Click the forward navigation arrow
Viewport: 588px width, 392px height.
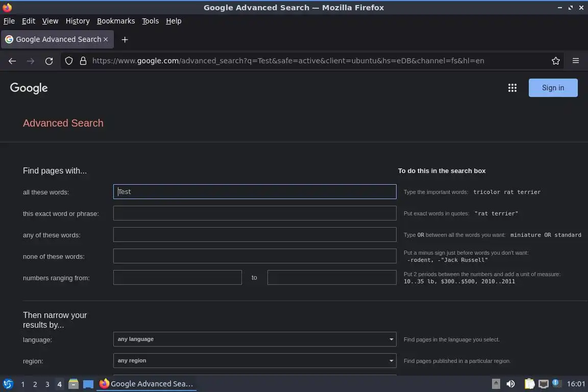(x=31, y=61)
